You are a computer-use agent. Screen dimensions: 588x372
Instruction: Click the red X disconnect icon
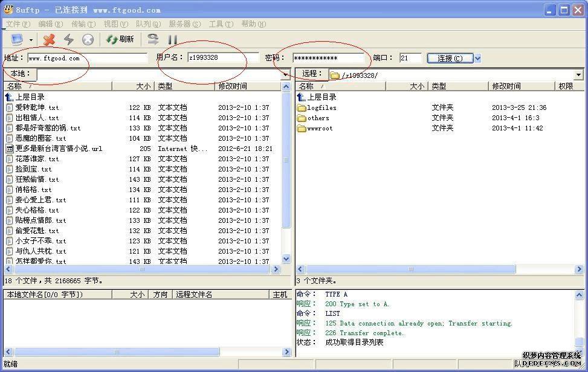[x=49, y=40]
